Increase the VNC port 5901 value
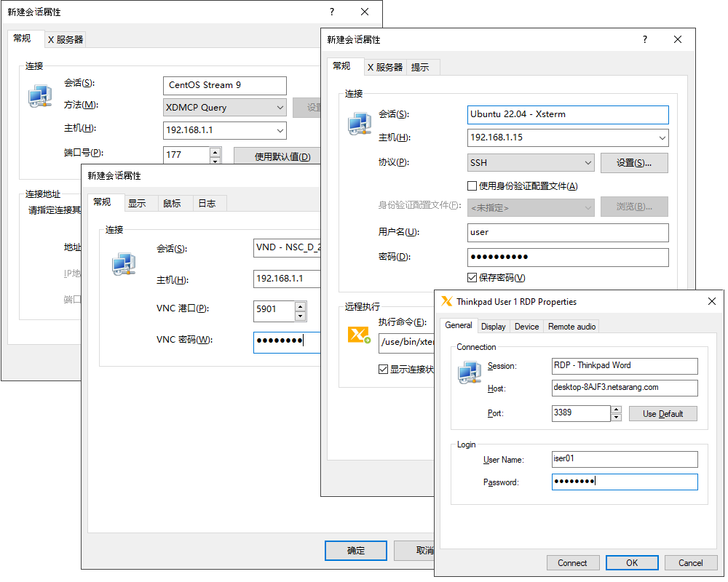This screenshot has width=728, height=582. tap(301, 306)
